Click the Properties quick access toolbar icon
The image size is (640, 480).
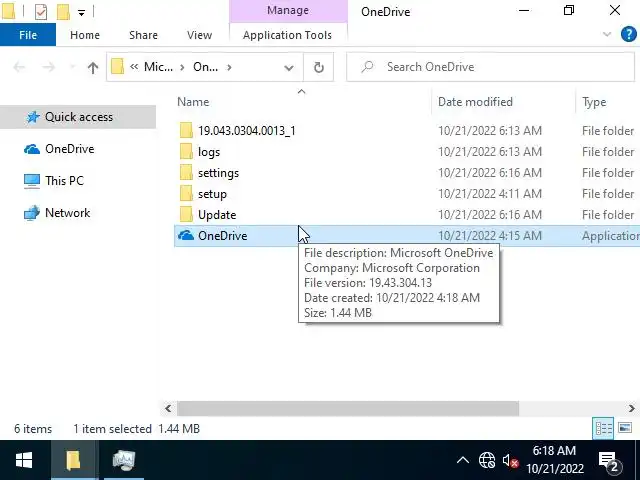[41, 12]
